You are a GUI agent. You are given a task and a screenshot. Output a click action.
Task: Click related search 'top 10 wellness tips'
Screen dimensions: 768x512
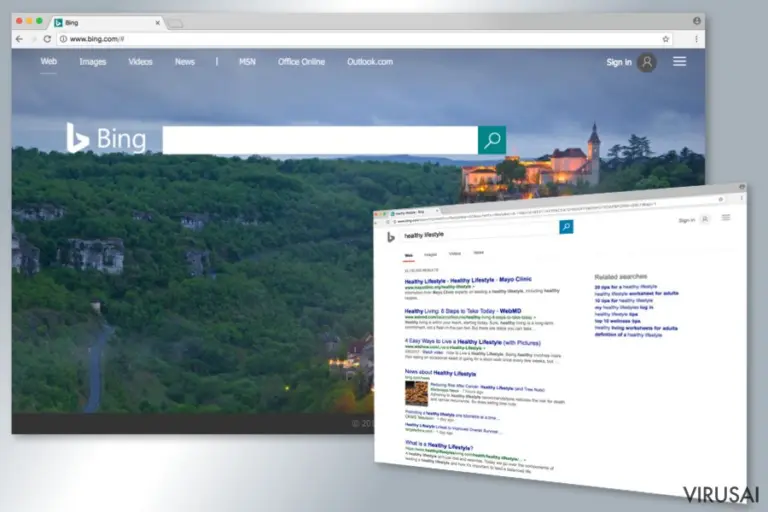click(617, 321)
